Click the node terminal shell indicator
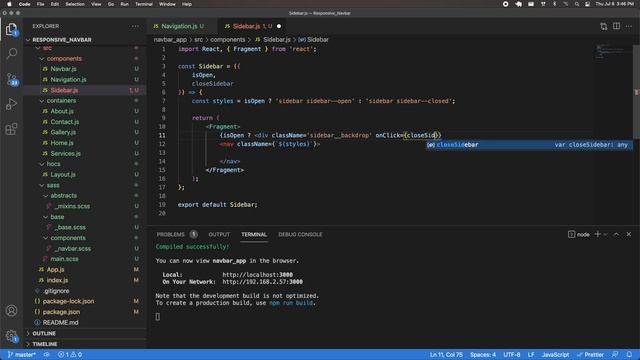This screenshot has height=360, width=640. click(579, 234)
